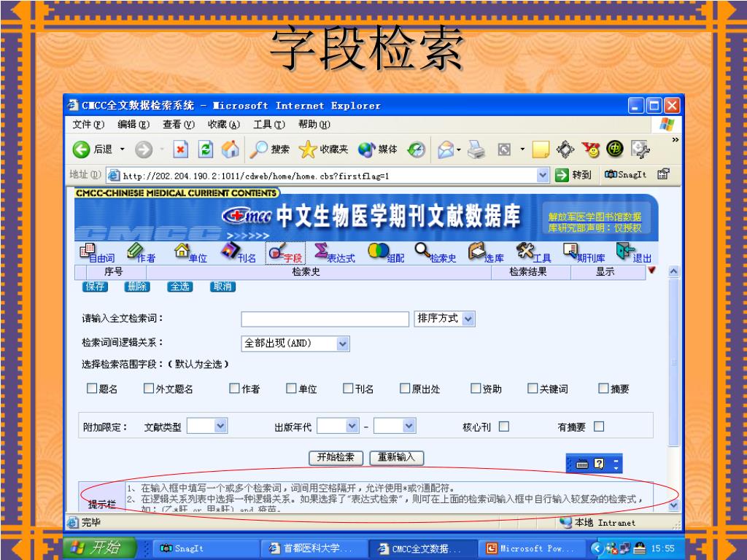Screen dimensions: 747x560
Task: Open the 全部出现(AND) logic dropdown
Action: point(295,343)
